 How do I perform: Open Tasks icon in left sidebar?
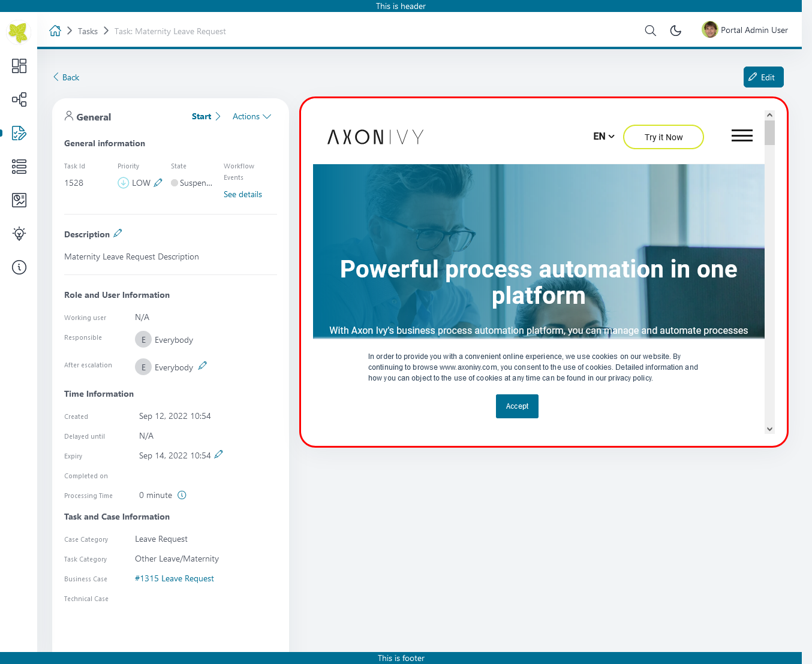point(19,133)
